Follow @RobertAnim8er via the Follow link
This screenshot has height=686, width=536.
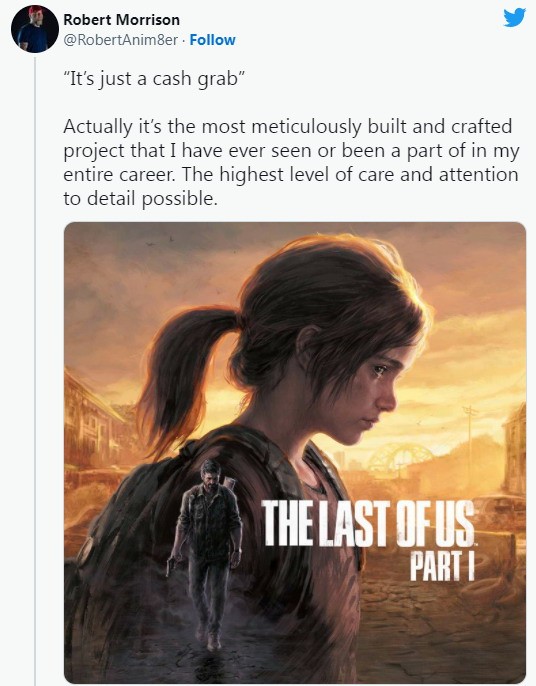click(x=212, y=40)
